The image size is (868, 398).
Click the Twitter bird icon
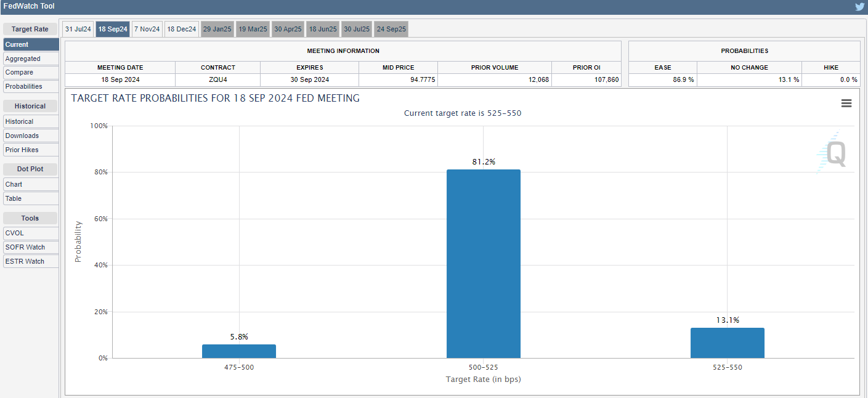tap(860, 7)
